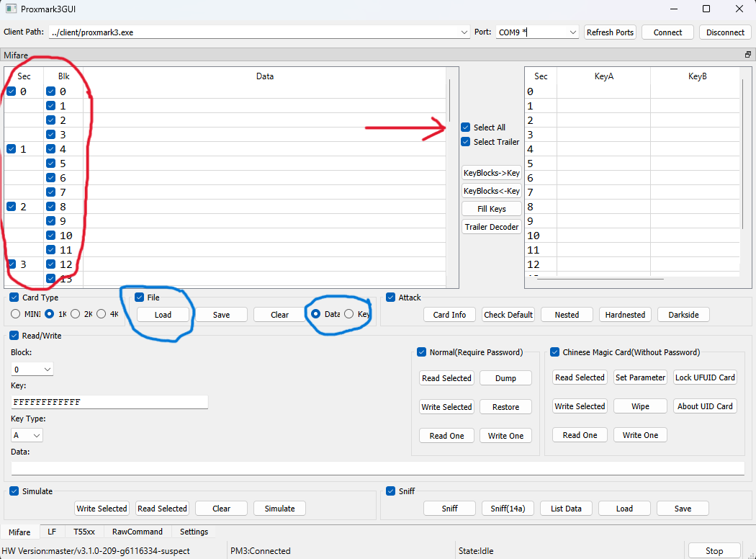Switch to the Mifare tab
This screenshot has height=559, width=756.
point(19,532)
